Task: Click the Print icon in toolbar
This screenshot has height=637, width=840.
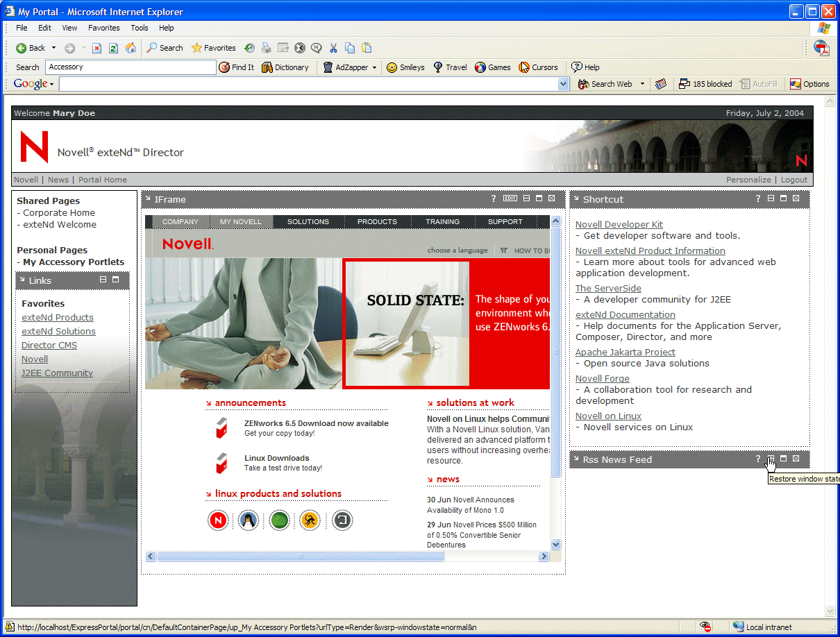Action: pyautogui.click(x=266, y=48)
